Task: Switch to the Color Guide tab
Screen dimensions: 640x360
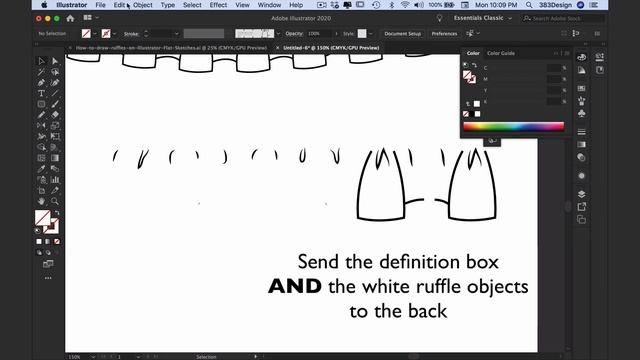Action: [x=500, y=53]
